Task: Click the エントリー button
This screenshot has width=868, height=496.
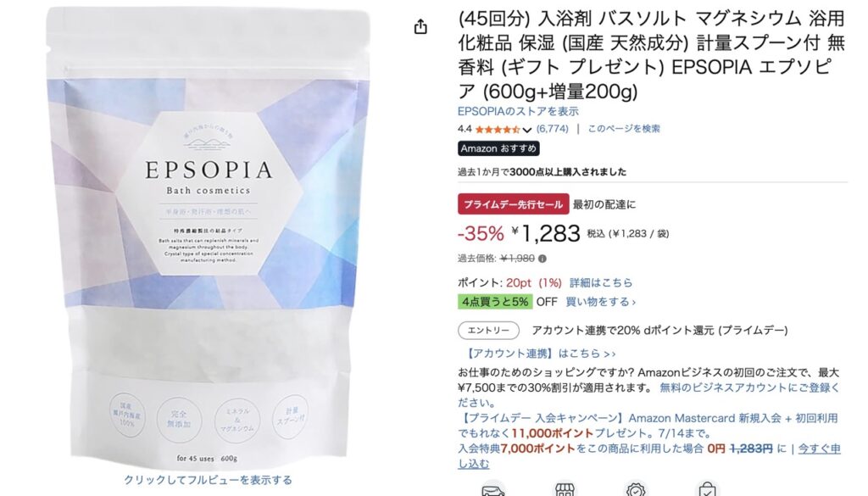Action: tap(488, 331)
